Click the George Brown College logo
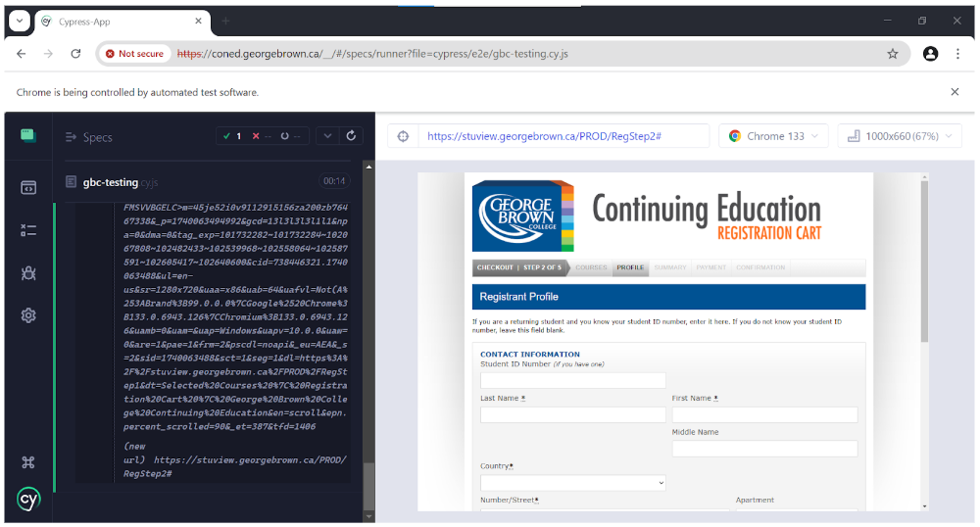 point(522,216)
